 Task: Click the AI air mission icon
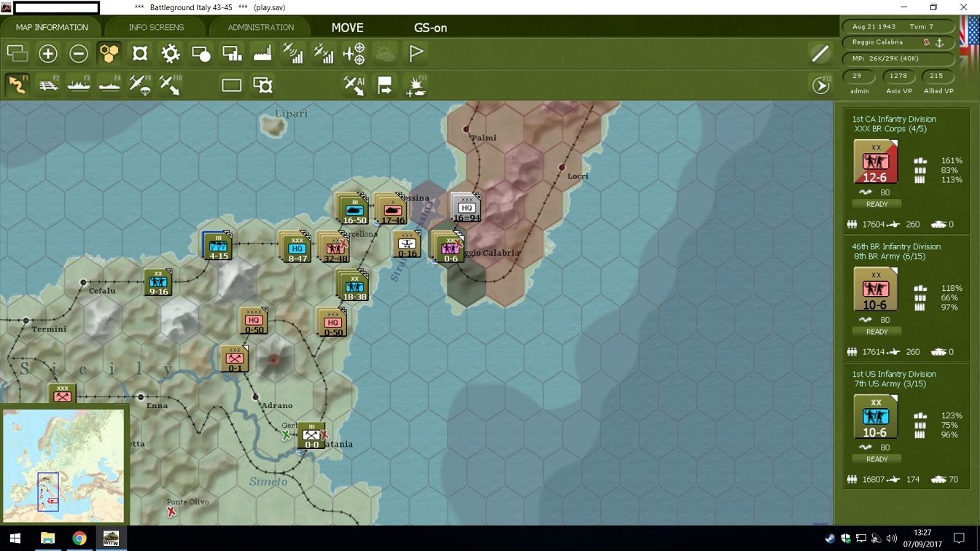pyautogui.click(x=354, y=85)
